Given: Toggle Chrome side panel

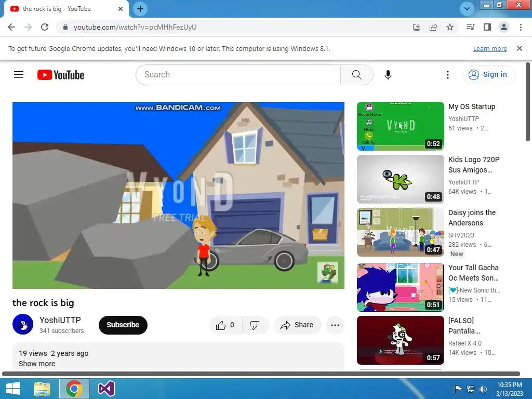Looking at the screenshot, I should tap(487, 27).
